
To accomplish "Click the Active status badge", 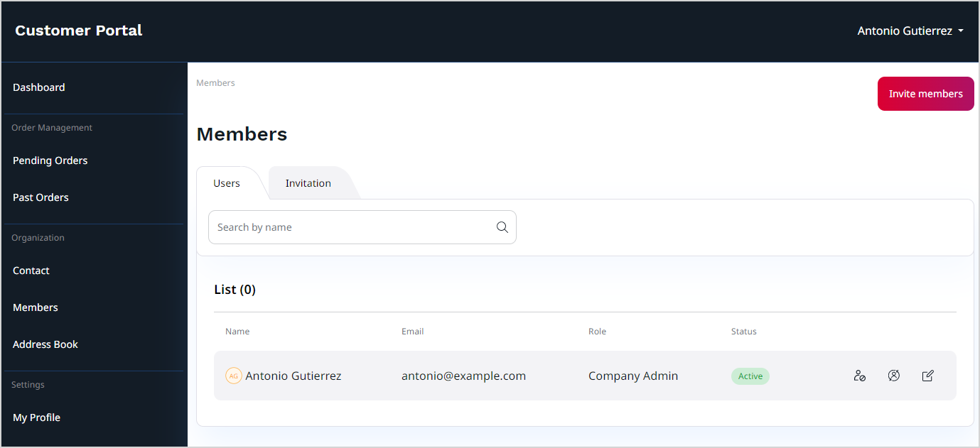I will click(x=750, y=376).
